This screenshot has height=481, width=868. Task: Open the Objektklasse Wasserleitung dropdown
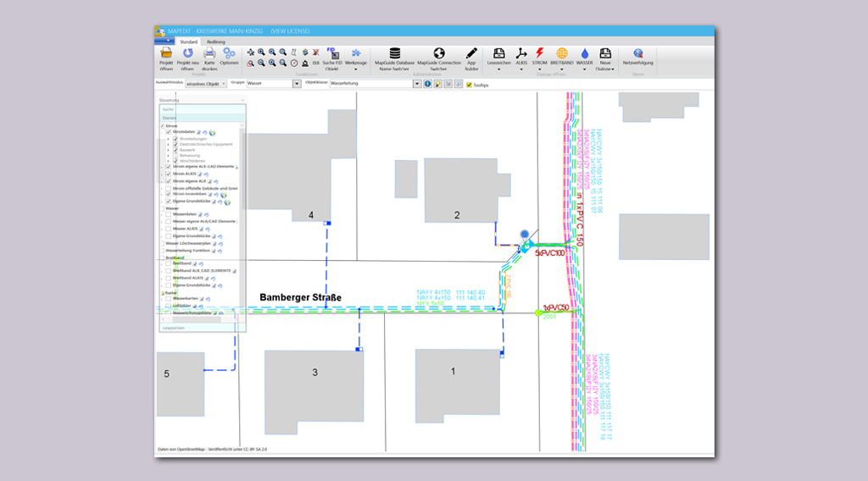click(416, 85)
